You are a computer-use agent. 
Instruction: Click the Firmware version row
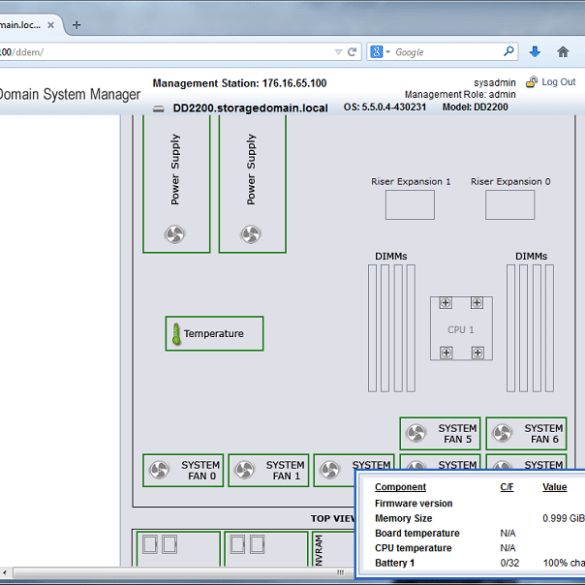[413, 503]
